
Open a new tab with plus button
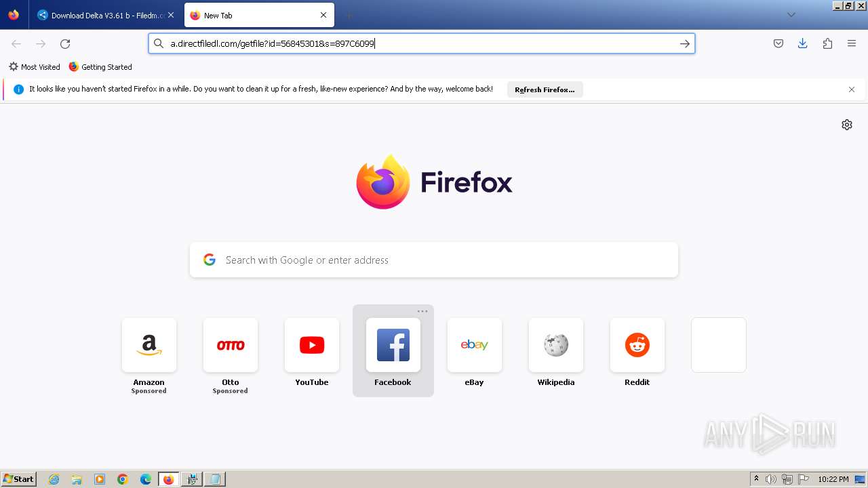coord(349,15)
